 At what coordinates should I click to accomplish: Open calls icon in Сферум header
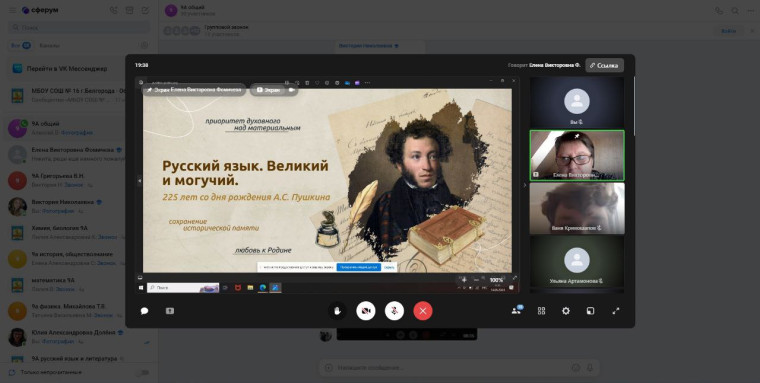click(113, 10)
